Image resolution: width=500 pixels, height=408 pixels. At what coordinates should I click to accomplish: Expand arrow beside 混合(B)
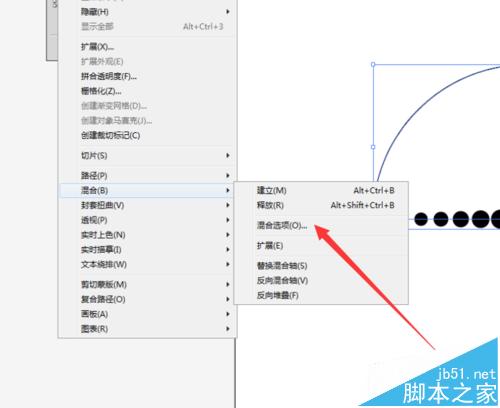click(x=228, y=190)
